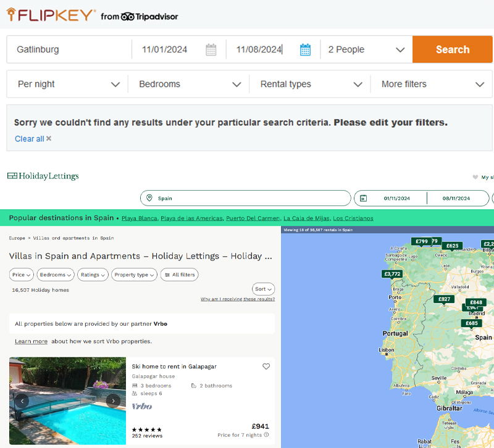
Task: Remove filters using Clear all
Action: (33, 139)
